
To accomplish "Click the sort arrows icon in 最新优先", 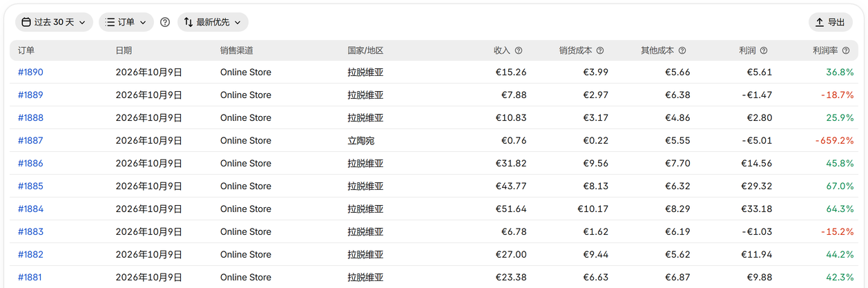I will (189, 22).
